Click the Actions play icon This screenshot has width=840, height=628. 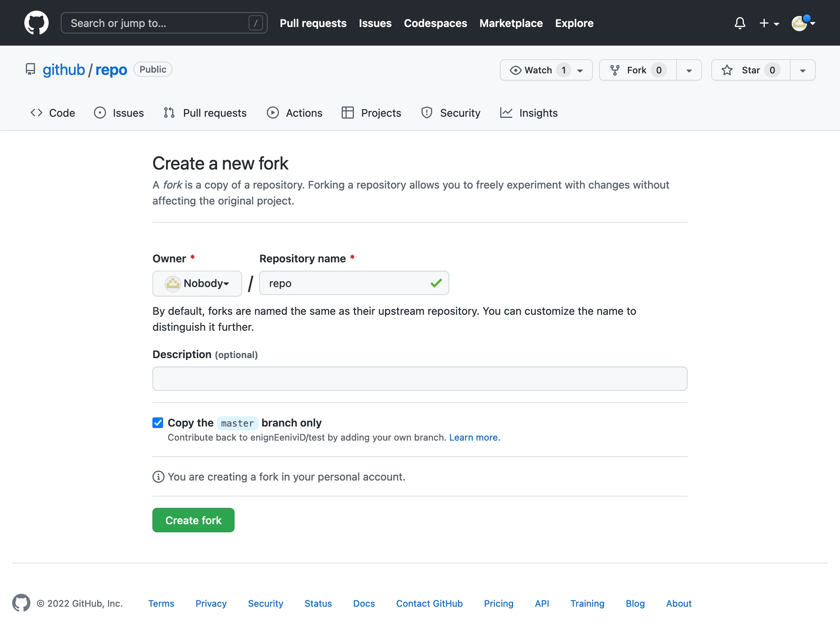(273, 113)
